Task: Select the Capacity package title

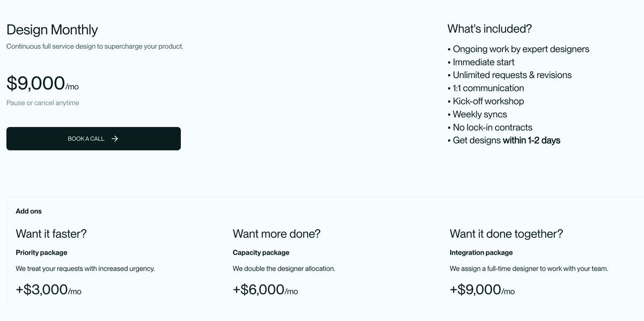Action: (261, 252)
